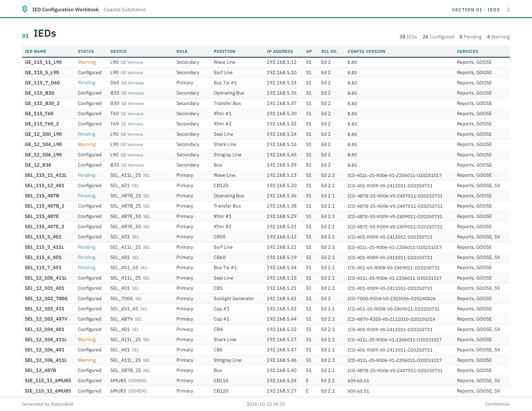Click config version ICD-487E-5S-R009 for SEL_115_487E_2
The height and width of the screenshot is (411, 532).
tap(395, 227)
